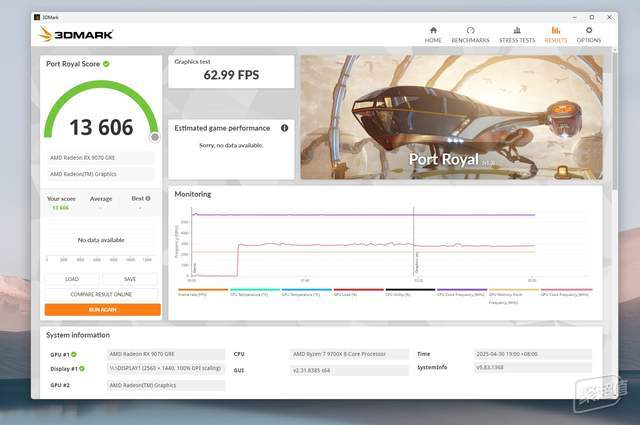Click the Average column label
The height and width of the screenshot is (425, 640).
101,199
